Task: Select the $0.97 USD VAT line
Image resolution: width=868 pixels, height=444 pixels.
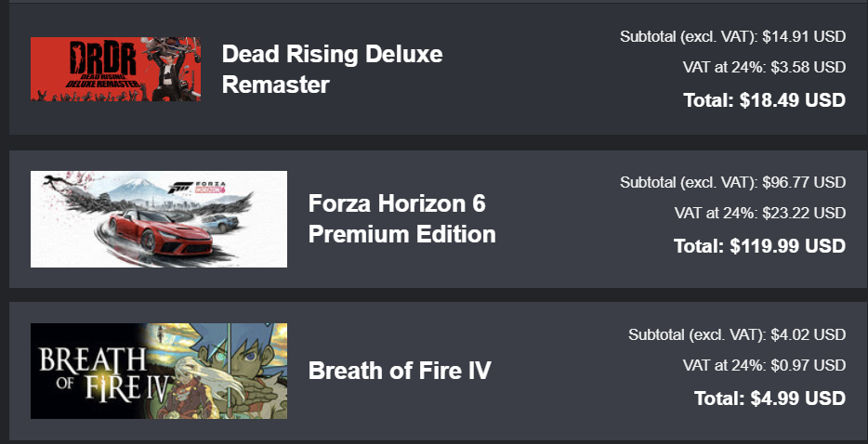Action: point(763,365)
